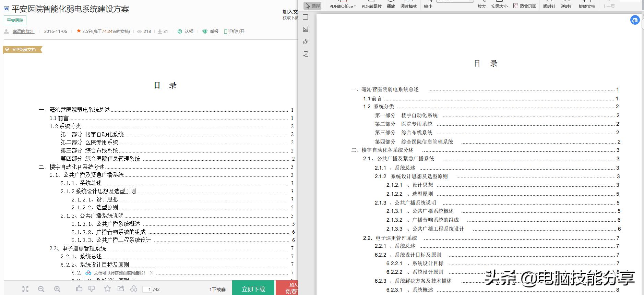The image size is (644, 295).
Task: Rotate page counterclockwise with 逆时针
Action: (567, 6)
